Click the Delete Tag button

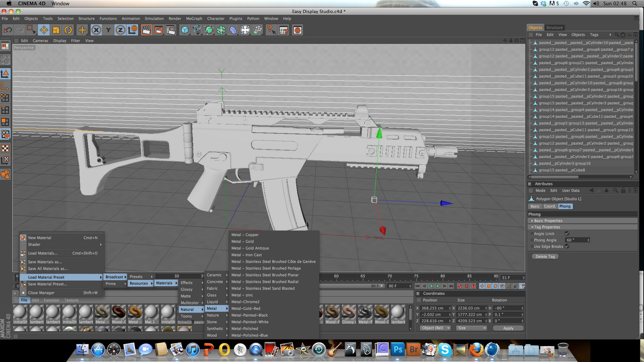545,257
